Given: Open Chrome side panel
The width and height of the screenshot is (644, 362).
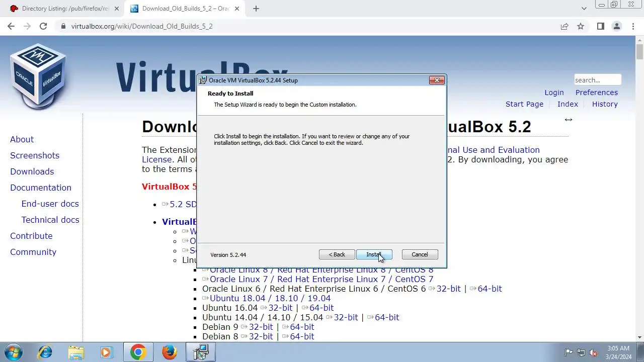Looking at the screenshot, I should click(600, 26).
